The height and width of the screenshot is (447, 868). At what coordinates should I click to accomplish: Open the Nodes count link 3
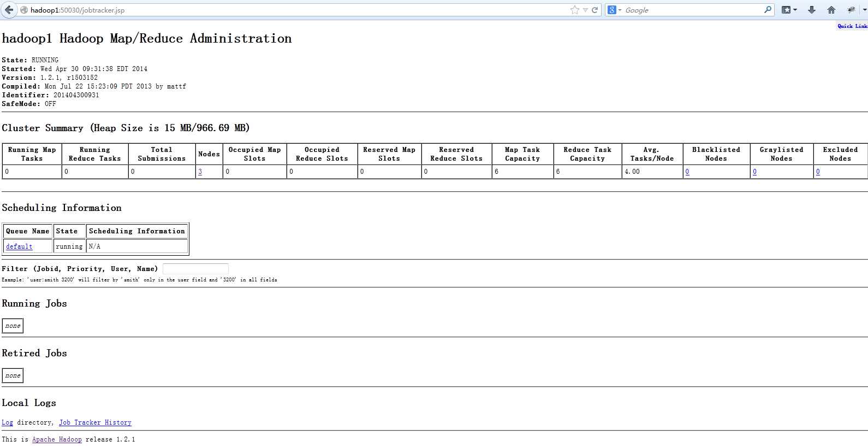click(200, 172)
